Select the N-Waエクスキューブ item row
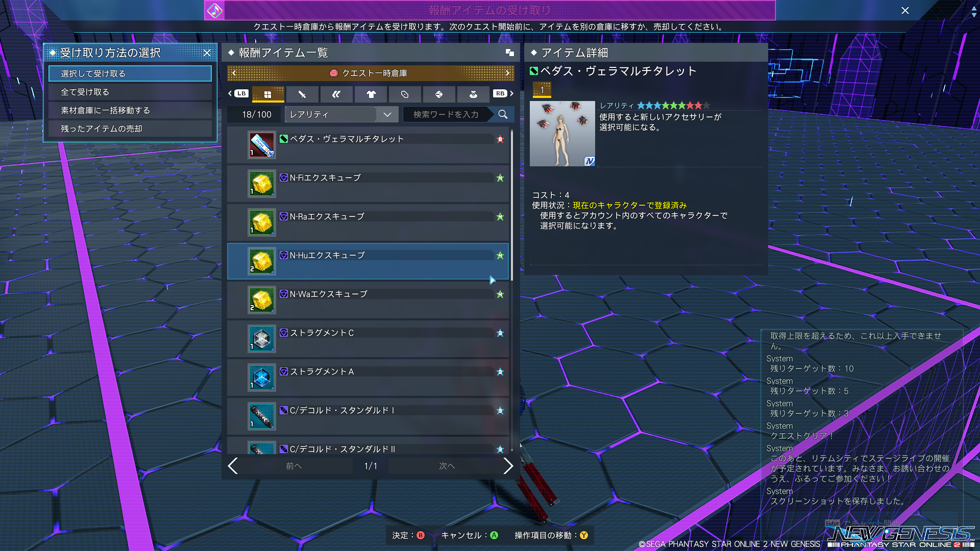This screenshot has height=551, width=980. click(368, 300)
